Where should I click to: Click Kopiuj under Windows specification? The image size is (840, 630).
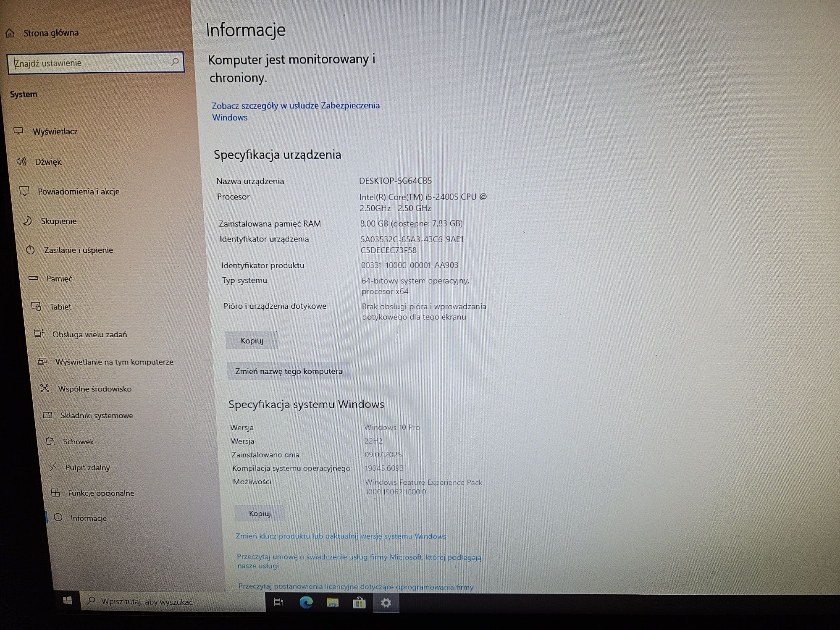point(260,513)
